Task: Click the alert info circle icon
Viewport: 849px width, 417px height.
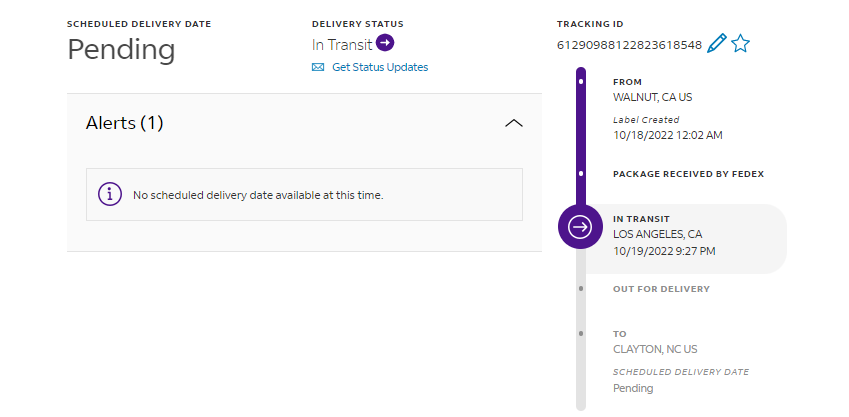Action: [x=110, y=194]
